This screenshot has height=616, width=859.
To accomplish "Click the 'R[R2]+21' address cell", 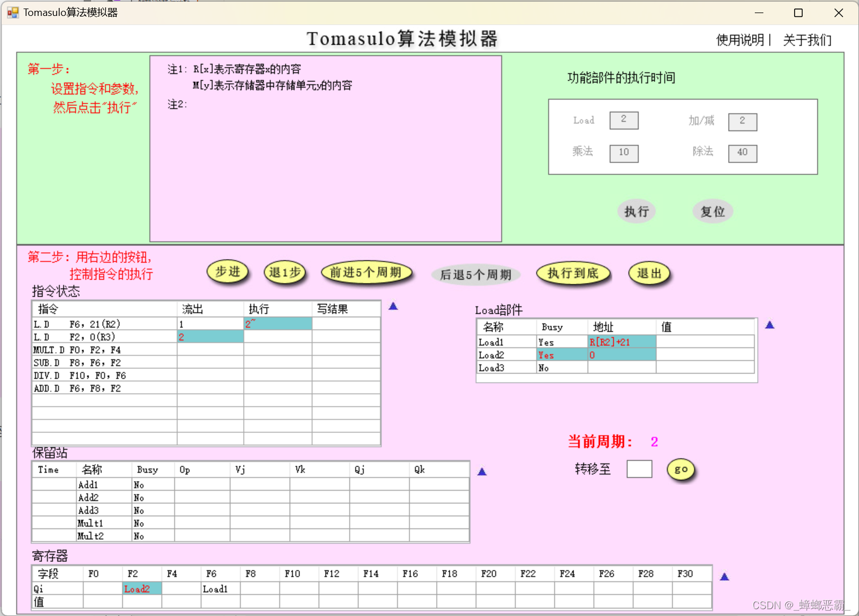I will tap(622, 342).
